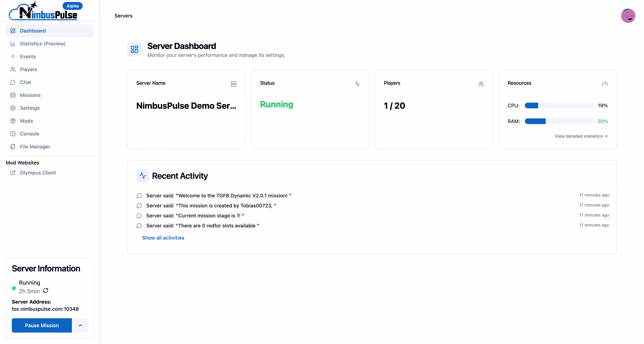Viewport: 644px width, 344px height.
Task: Click the Olympus Client external link icon
Action: click(13, 173)
